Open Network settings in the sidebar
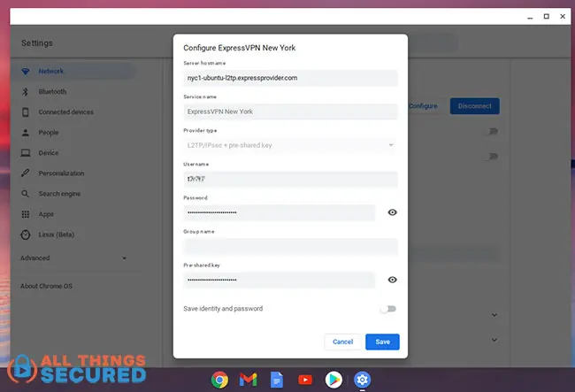 tap(73, 71)
